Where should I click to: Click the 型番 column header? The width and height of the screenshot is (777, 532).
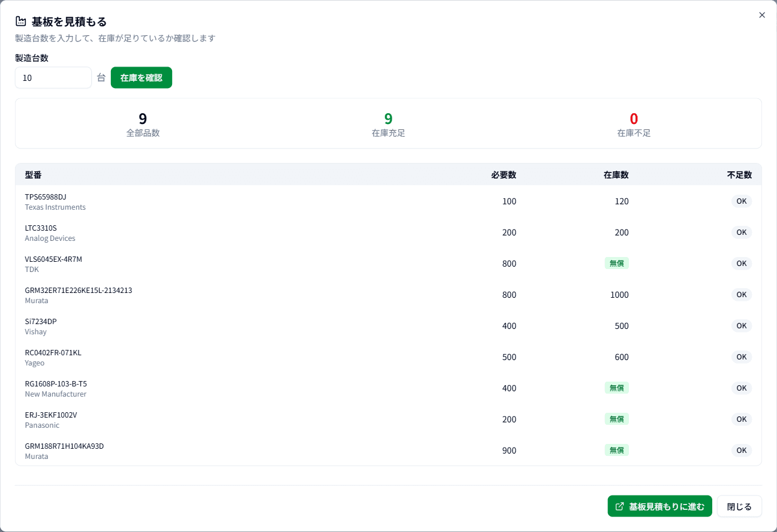click(x=33, y=175)
